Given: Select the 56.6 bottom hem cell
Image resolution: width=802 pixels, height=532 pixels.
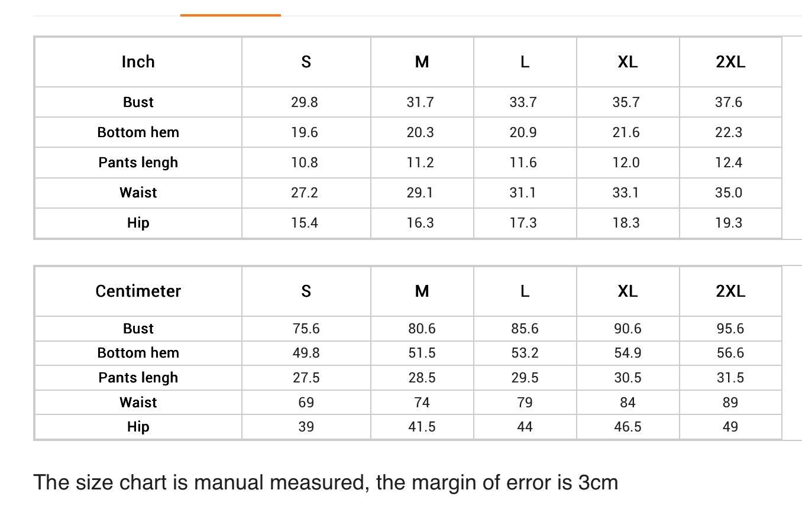Looking at the screenshot, I should pos(730,353).
